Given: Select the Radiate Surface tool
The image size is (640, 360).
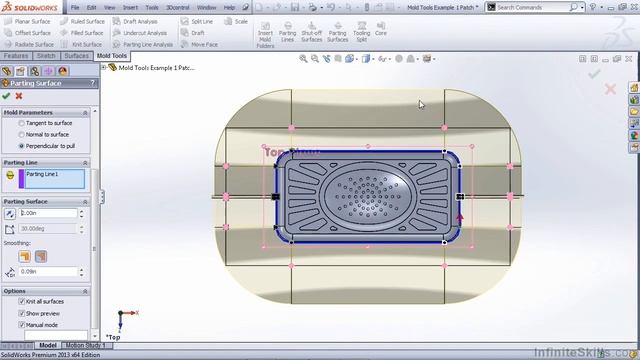Looking at the screenshot, I should pos(29,44).
